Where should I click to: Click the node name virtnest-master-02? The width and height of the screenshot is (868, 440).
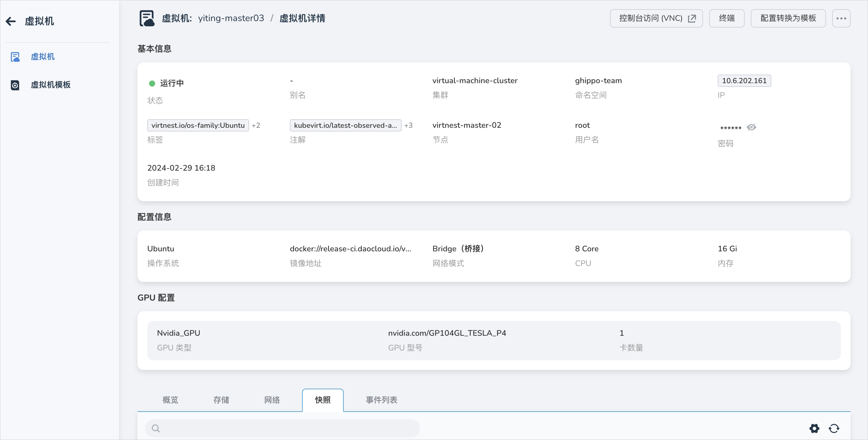[467, 125]
